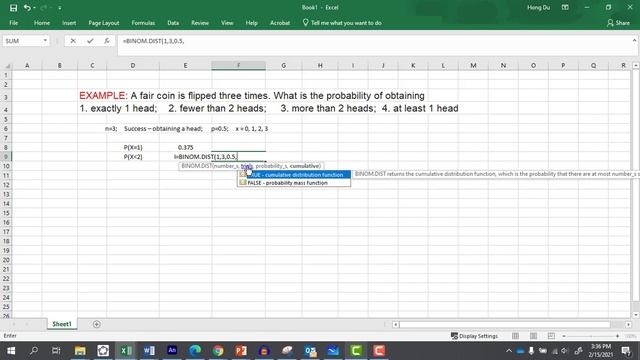Open the Acrobat tab
Viewport: 640px width, 360px height.
point(280,23)
